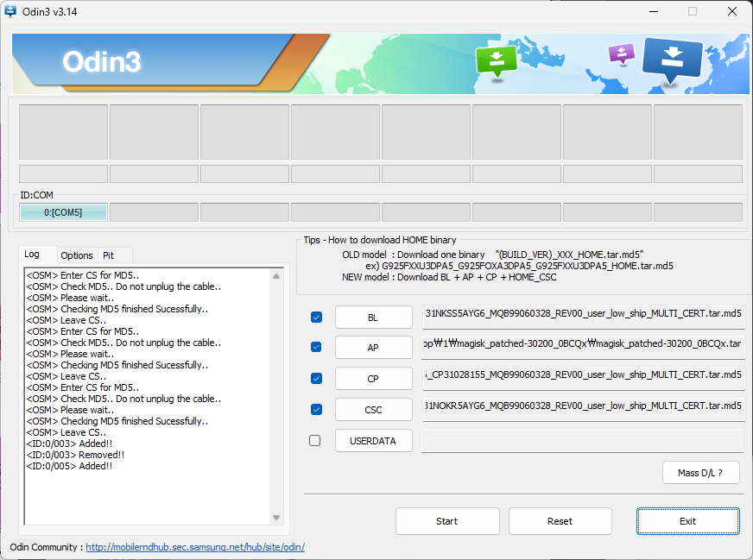This screenshot has width=753, height=560.
Task: Uncheck the CP file checkbox
Action: pyautogui.click(x=316, y=378)
